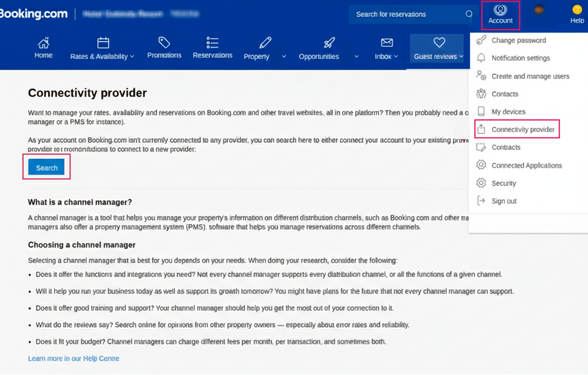Viewport: 588px width, 375px height.
Task: Click the Create and manage users icon
Action: click(x=481, y=76)
